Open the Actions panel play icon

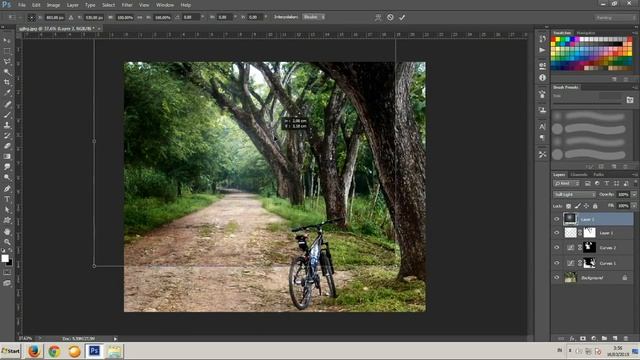coord(542,50)
